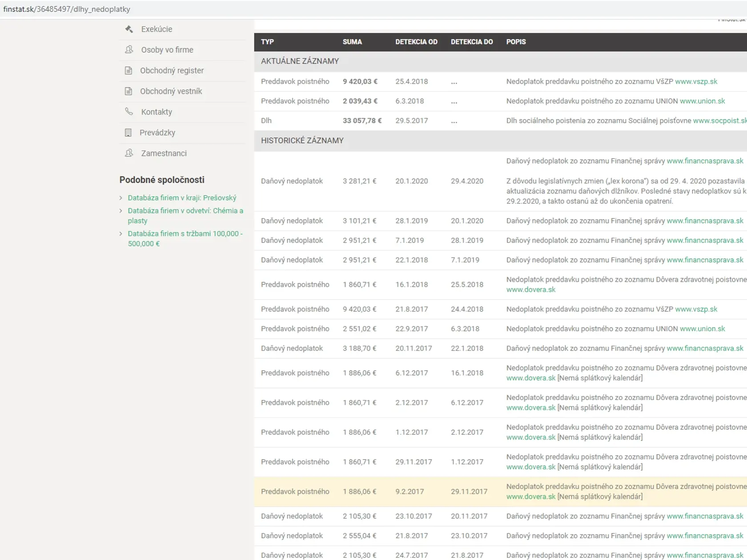
Task: Click the Prevádzky building icon
Action: coord(128,132)
